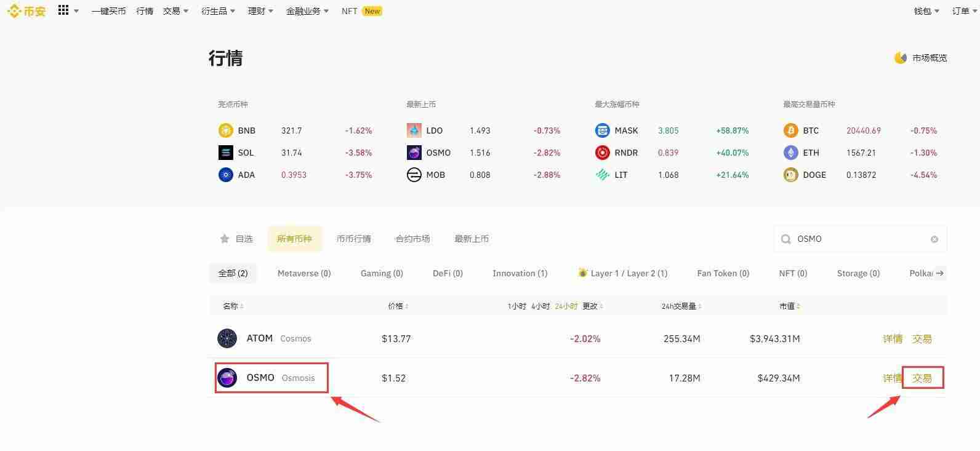Select the Innovation (1) category filter
980x451 pixels.
tap(520, 273)
